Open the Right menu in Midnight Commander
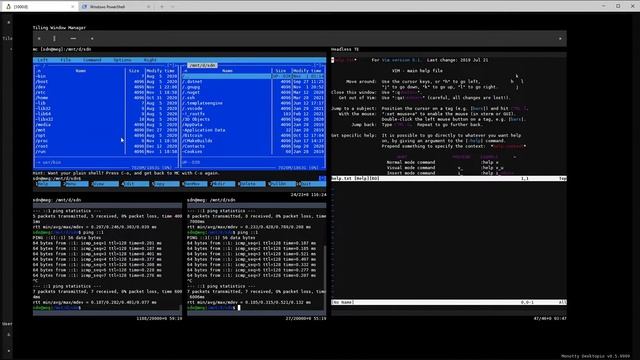The image size is (640, 360). pyautogui.click(x=150, y=60)
